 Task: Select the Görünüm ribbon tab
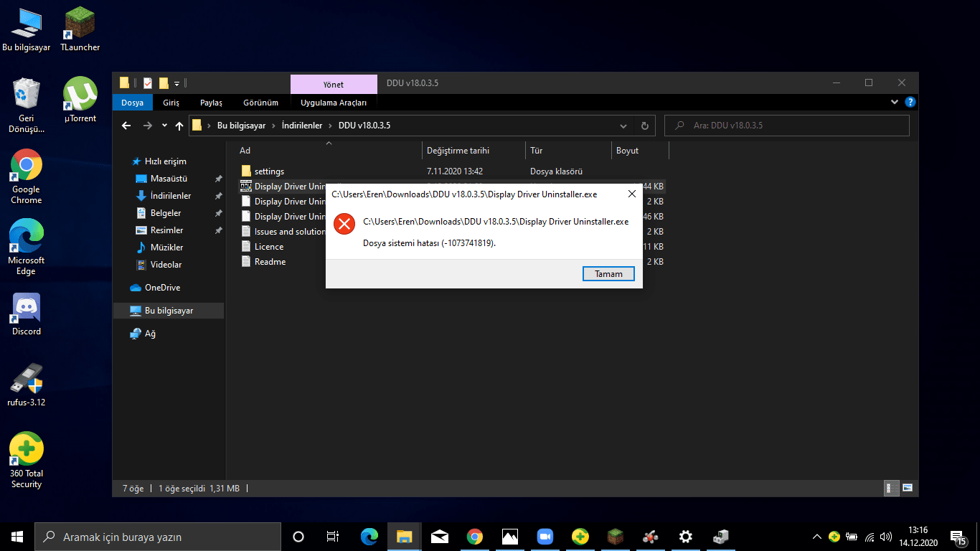260,103
